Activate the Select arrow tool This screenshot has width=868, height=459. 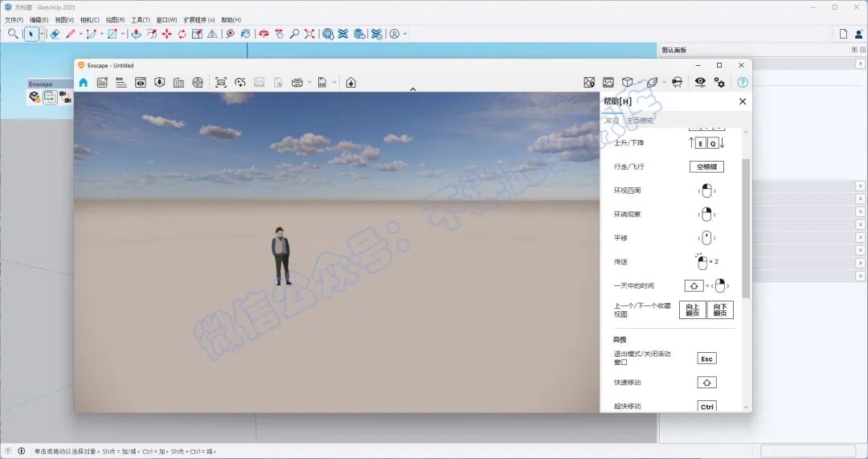(x=31, y=34)
